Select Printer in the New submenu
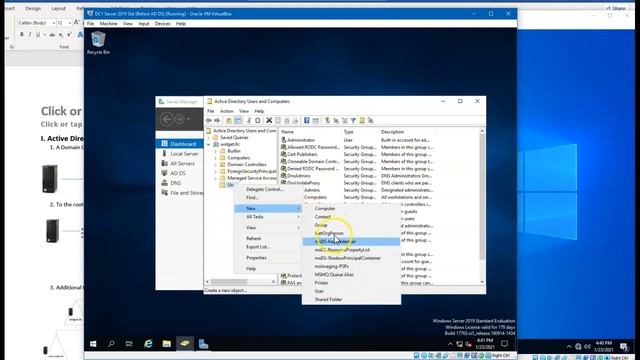 351,283
